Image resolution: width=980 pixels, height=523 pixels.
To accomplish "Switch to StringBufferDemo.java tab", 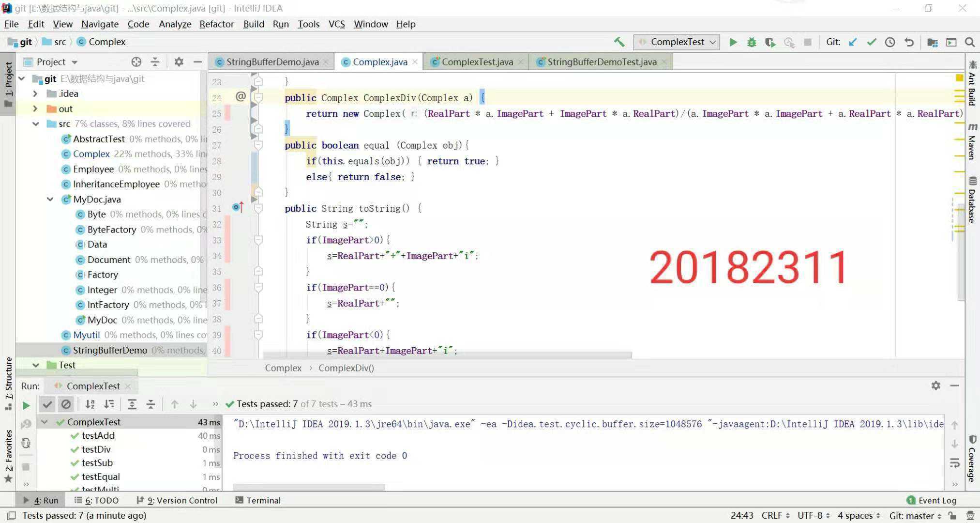I will click(x=272, y=62).
